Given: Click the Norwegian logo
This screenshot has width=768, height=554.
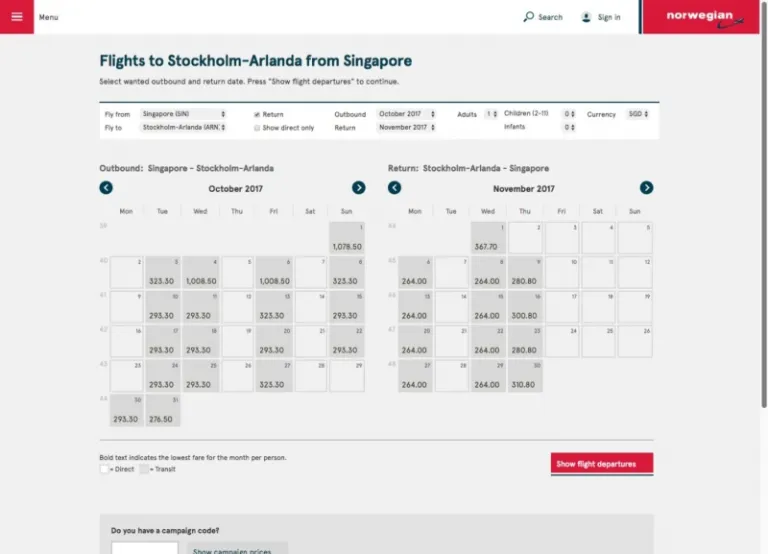Looking at the screenshot, I should (x=700, y=17).
